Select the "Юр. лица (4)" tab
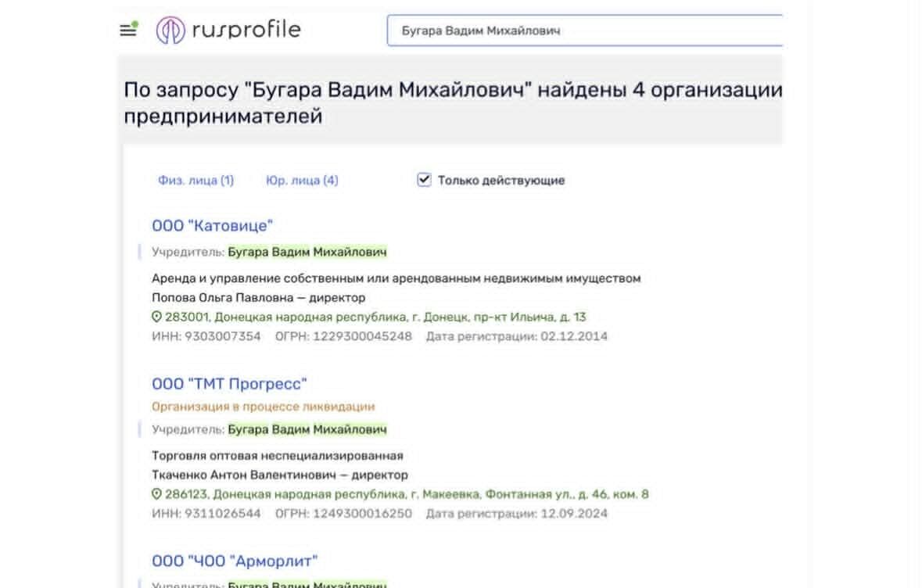The height and width of the screenshot is (588, 922). (303, 180)
